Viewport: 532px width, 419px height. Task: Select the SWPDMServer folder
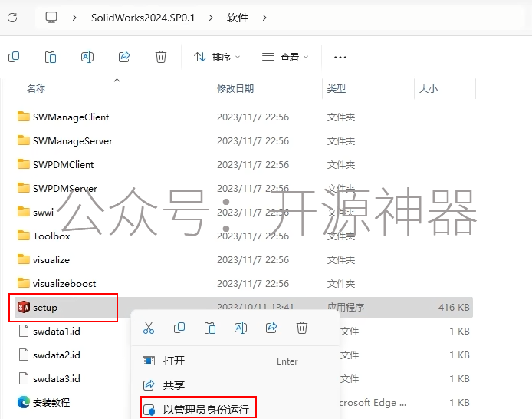pyautogui.click(x=65, y=189)
